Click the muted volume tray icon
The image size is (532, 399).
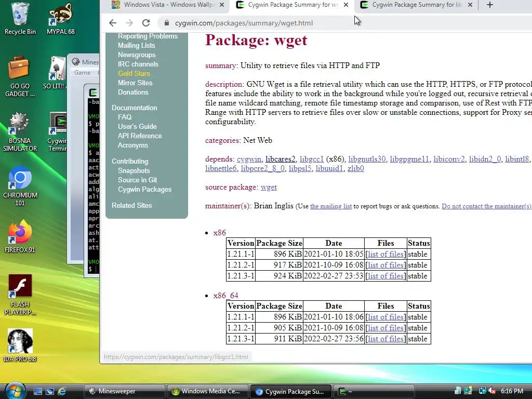[x=493, y=391]
